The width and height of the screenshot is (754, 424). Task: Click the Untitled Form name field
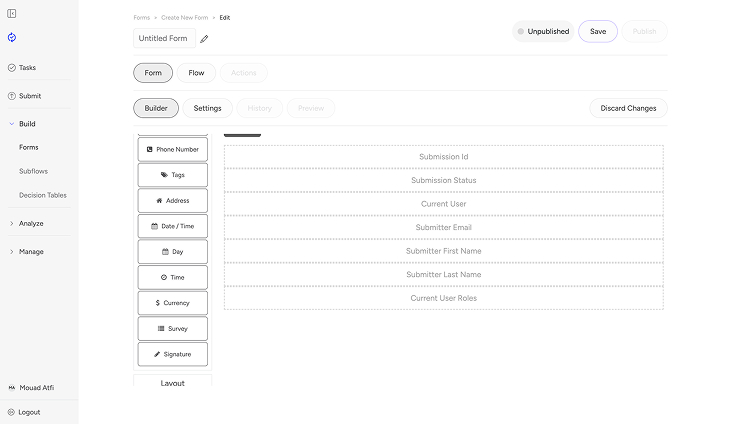[163, 38]
